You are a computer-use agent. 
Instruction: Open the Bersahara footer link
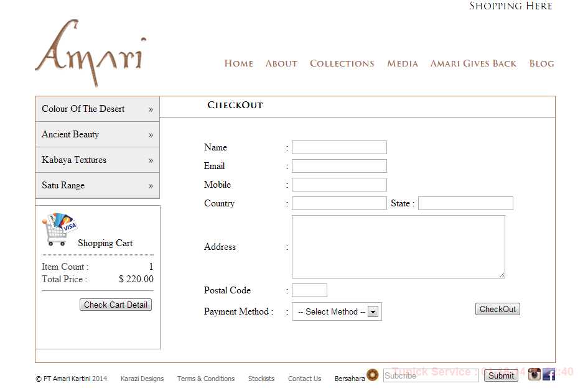click(350, 379)
